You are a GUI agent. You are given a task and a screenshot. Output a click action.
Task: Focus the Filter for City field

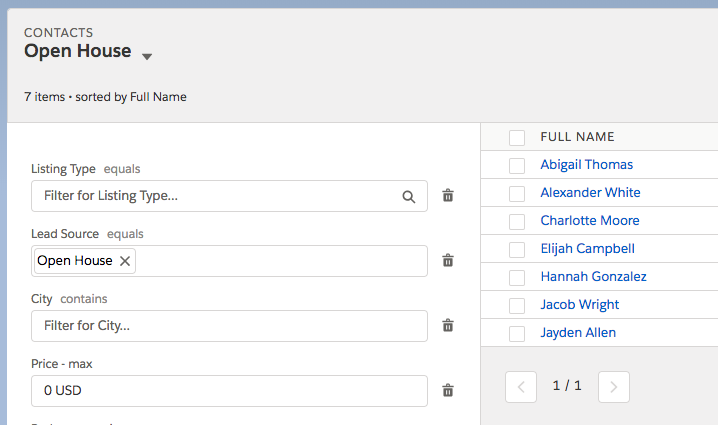[229, 326]
